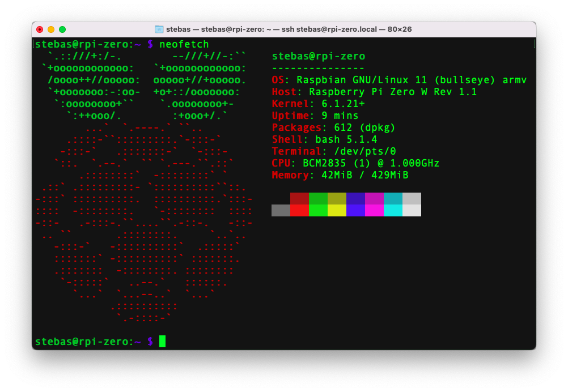This screenshot has height=392, width=568.
Task: Click the light gray swatch in top row
Action: 412,198
